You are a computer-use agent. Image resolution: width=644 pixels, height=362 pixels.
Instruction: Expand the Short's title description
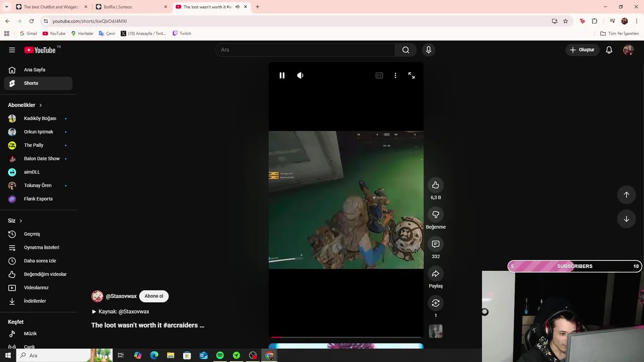pyautogui.click(x=148, y=325)
